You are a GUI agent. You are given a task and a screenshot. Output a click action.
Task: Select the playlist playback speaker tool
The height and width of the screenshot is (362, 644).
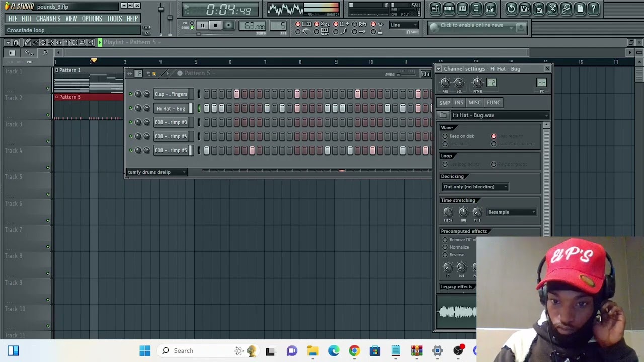[91, 43]
